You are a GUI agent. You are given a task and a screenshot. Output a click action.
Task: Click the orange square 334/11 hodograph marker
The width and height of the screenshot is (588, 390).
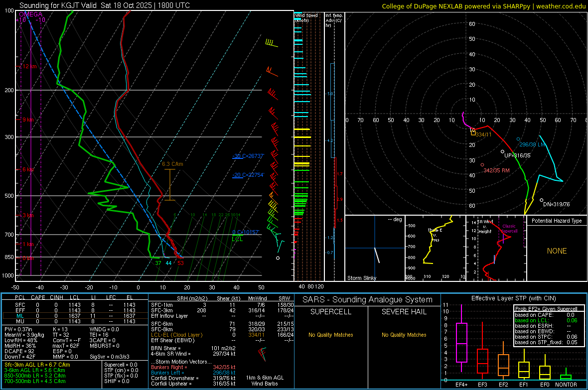[473, 133]
